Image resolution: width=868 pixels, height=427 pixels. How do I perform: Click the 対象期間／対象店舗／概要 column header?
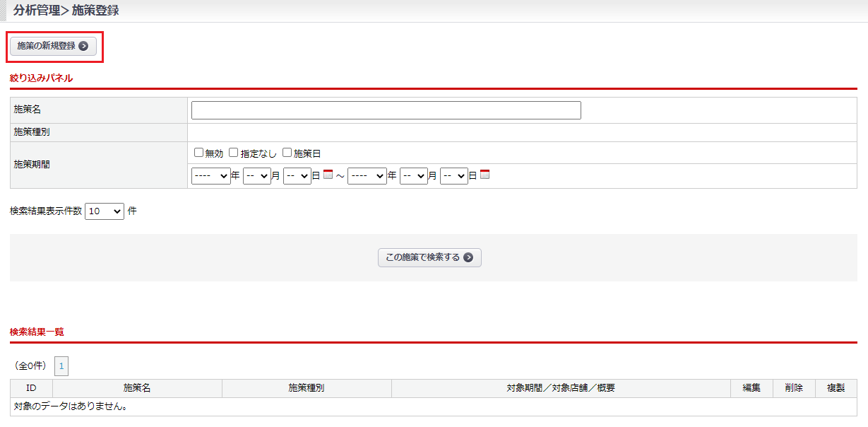pyautogui.click(x=561, y=388)
